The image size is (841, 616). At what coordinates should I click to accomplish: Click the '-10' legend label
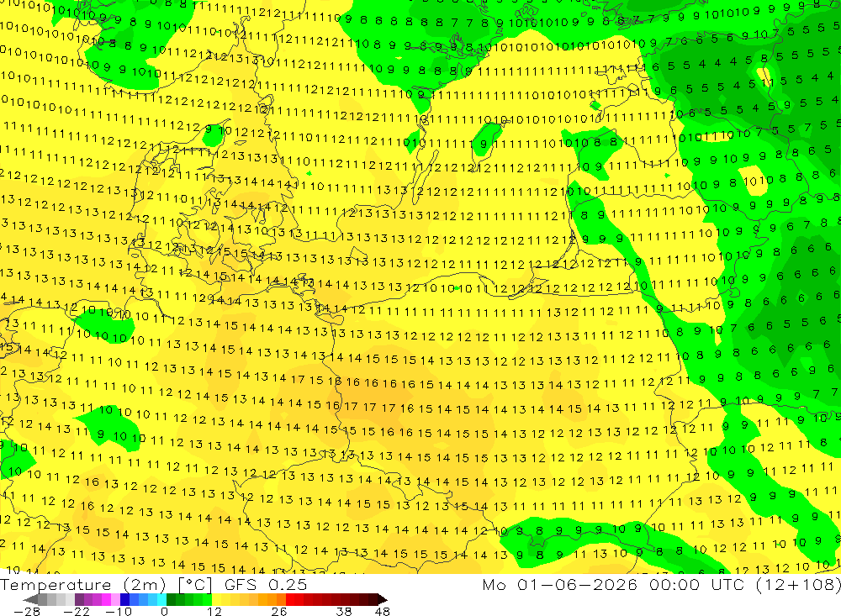coord(119,612)
